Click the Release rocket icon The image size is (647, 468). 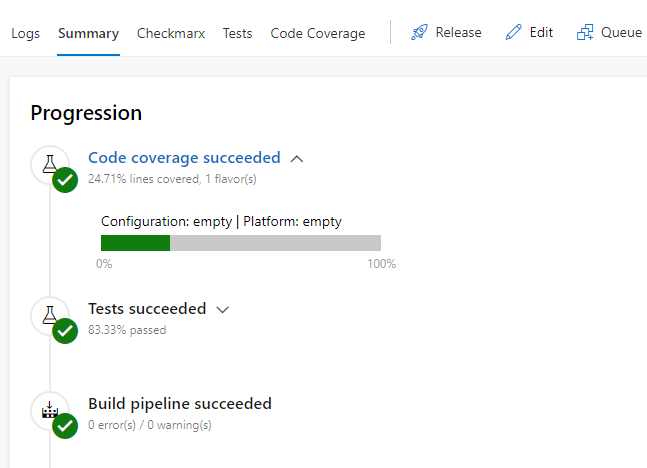click(419, 32)
